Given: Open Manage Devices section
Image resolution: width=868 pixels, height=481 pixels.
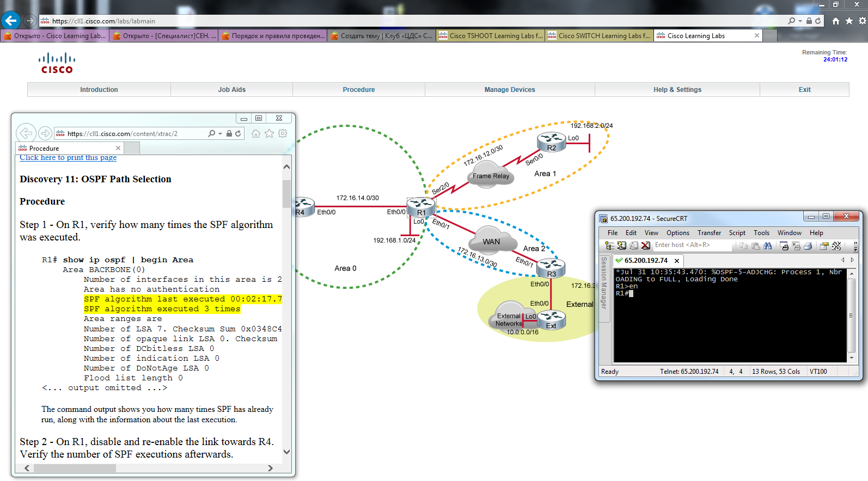Looking at the screenshot, I should tap(510, 90).
